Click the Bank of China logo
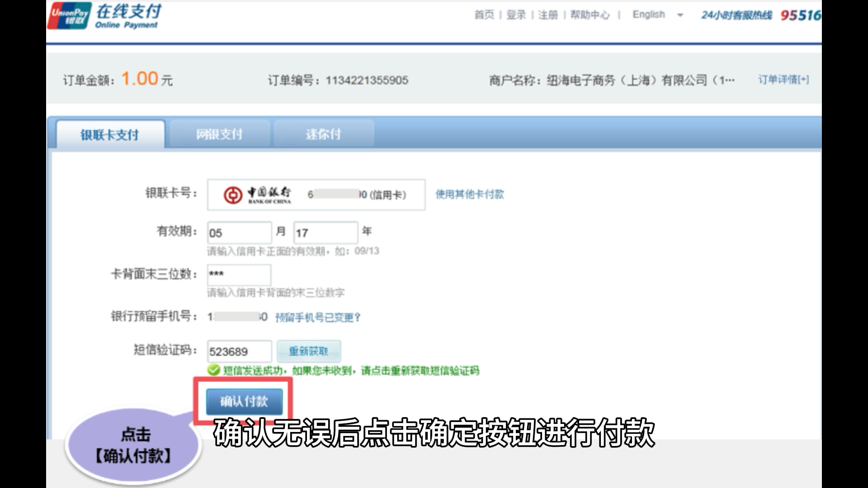This screenshot has height=488, width=868. [x=257, y=195]
